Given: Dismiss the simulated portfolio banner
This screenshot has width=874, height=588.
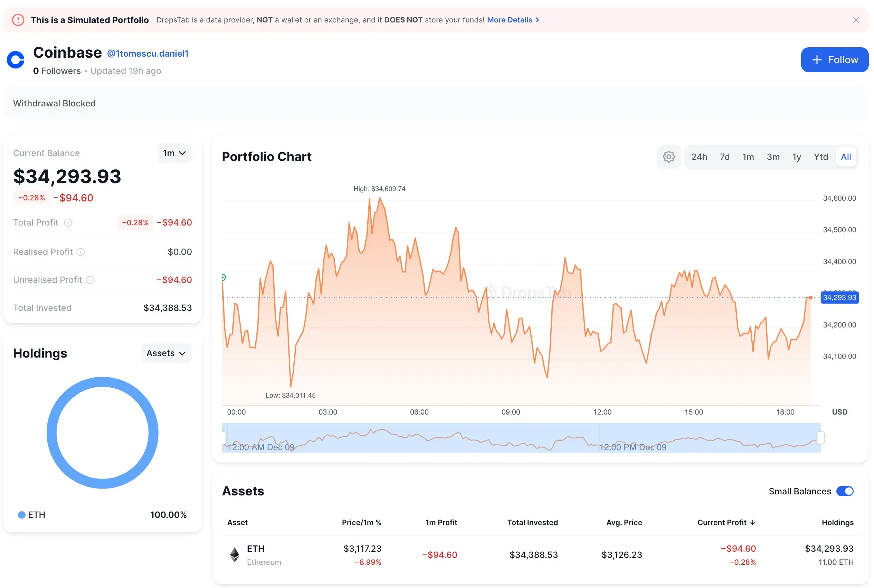Looking at the screenshot, I should click(x=856, y=19).
